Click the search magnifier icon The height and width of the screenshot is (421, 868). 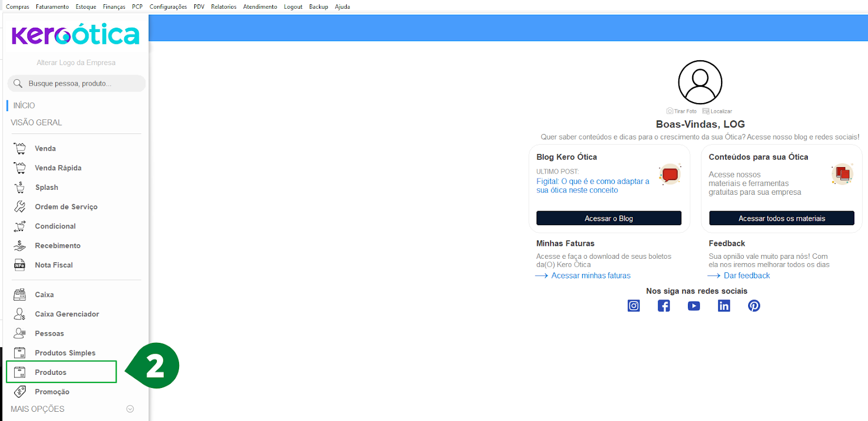(x=18, y=84)
